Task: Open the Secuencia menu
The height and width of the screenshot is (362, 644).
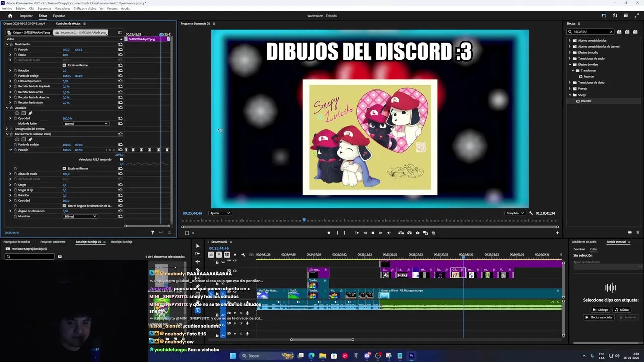Action: pos(44,8)
